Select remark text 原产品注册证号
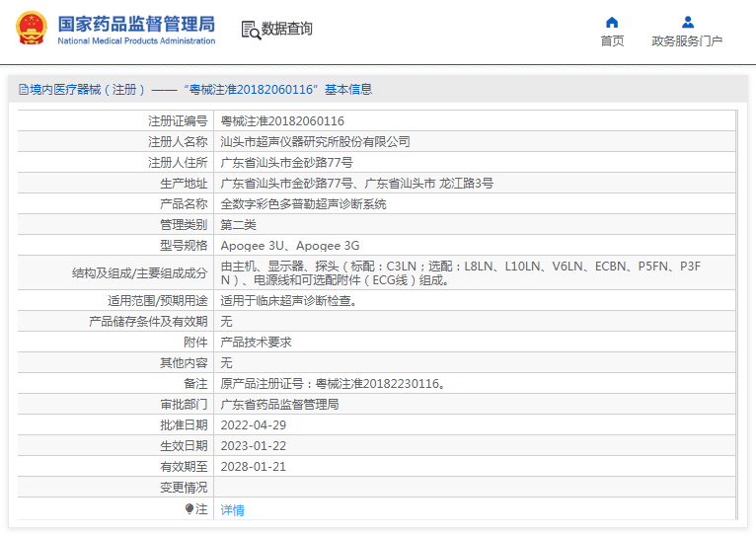Image resolution: width=756 pixels, height=536 pixels. [333, 384]
